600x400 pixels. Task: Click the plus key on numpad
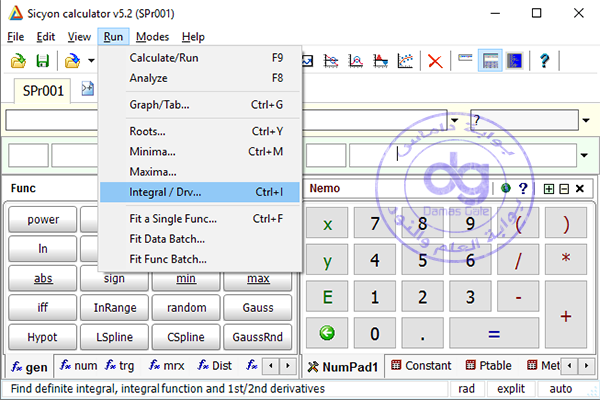[x=566, y=314]
